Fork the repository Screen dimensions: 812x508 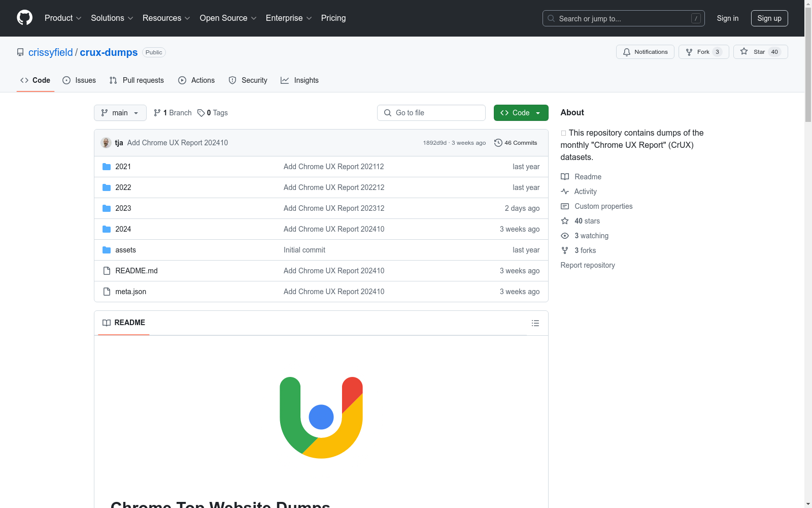703,52
